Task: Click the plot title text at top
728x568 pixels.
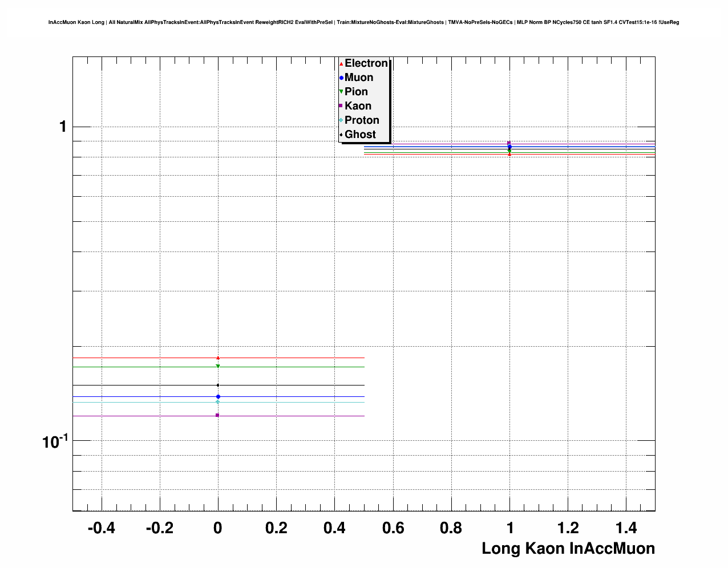Action: click(363, 22)
